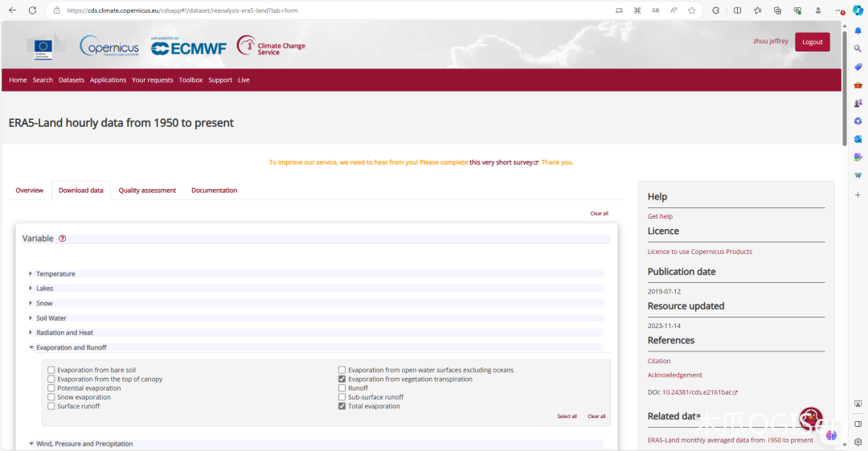Switch to the Documentation tab

tap(215, 190)
